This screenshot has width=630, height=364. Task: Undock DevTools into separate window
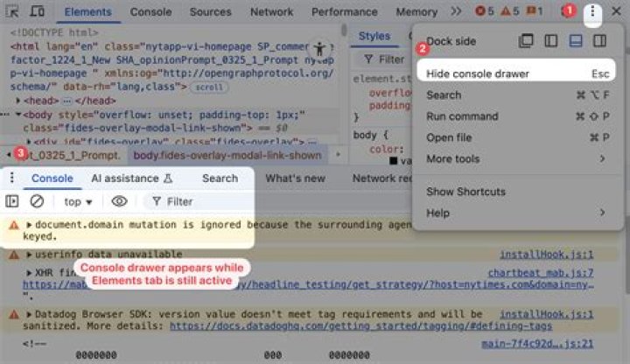(x=526, y=40)
